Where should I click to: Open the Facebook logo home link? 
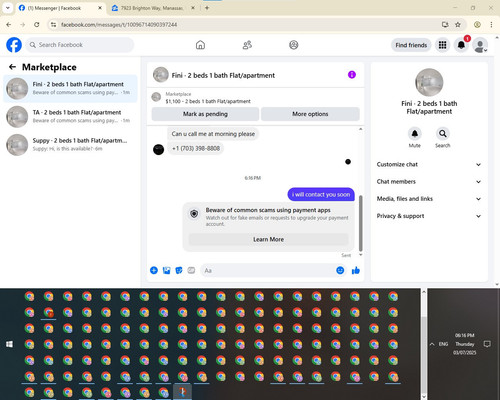click(x=14, y=45)
